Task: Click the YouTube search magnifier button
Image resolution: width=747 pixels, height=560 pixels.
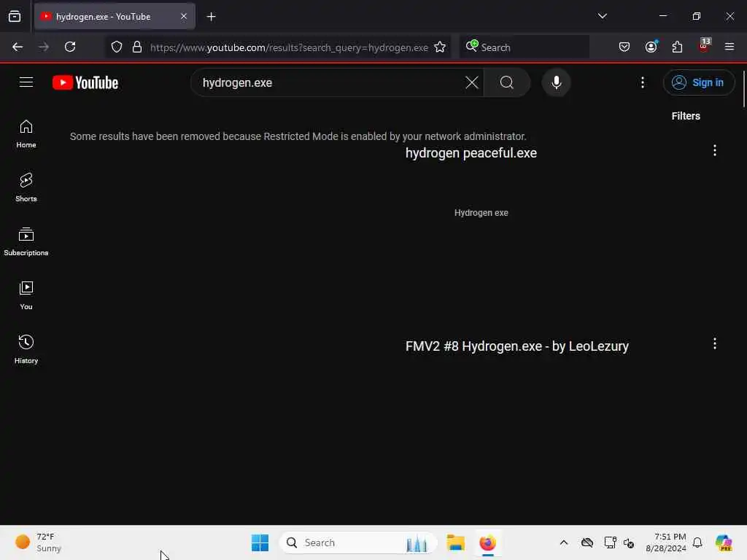Action: (x=507, y=82)
